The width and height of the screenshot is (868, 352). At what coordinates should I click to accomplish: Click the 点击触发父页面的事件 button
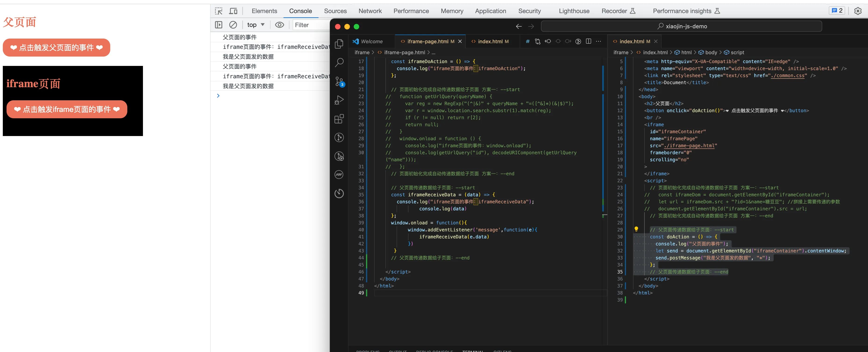pos(56,47)
